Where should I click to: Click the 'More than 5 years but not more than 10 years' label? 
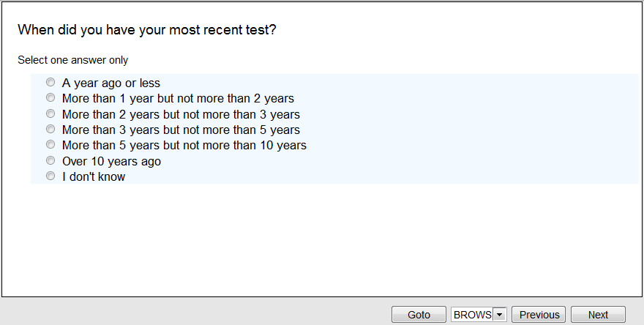184,145
